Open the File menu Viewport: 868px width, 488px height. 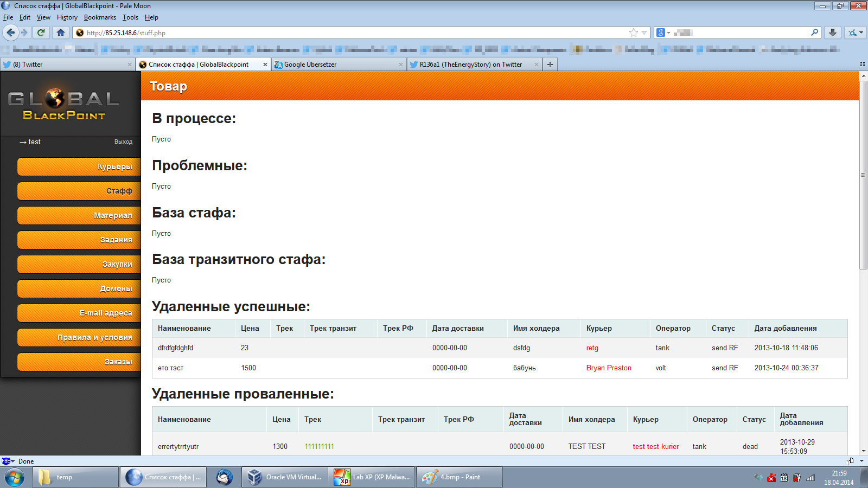8,17
